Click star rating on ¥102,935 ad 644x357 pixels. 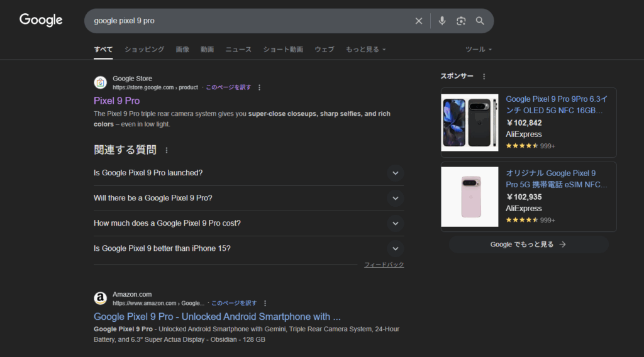[x=522, y=221]
